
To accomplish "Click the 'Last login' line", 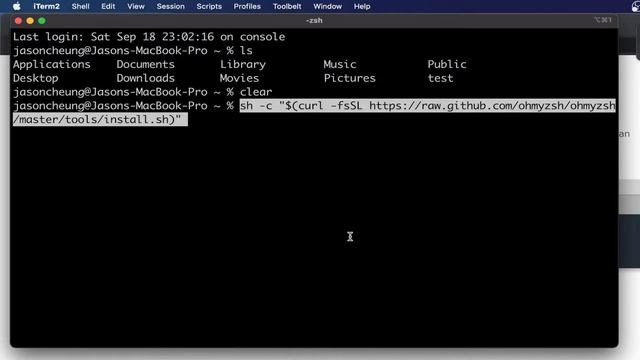I will [x=149, y=37].
